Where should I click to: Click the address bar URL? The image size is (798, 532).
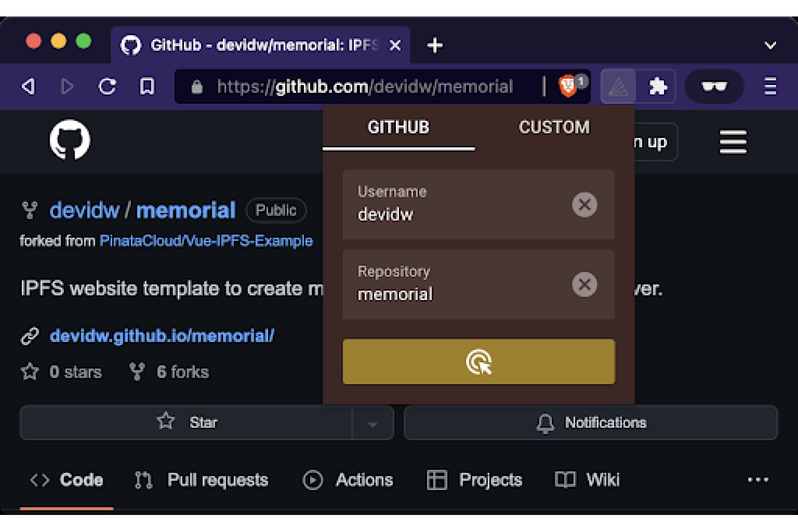pos(365,86)
